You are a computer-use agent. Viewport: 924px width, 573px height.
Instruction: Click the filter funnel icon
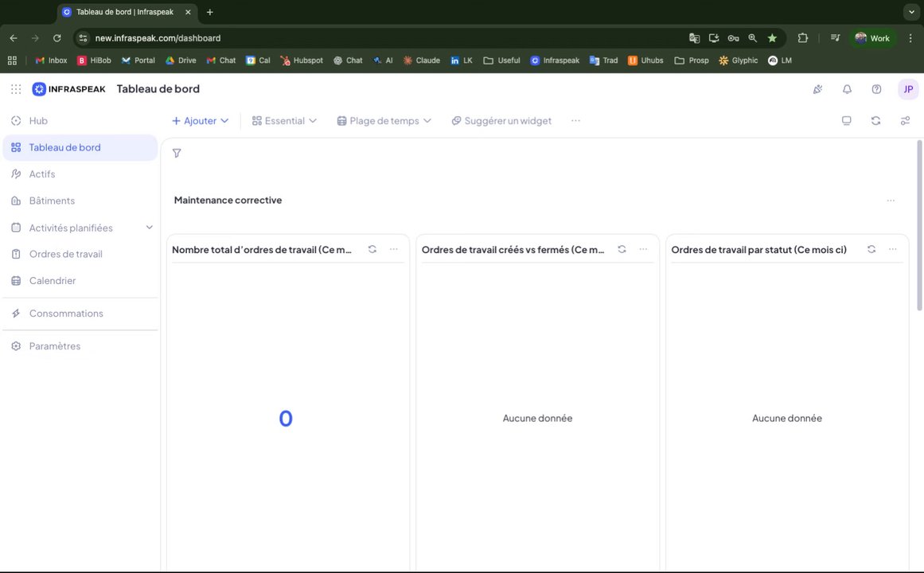[x=177, y=154]
